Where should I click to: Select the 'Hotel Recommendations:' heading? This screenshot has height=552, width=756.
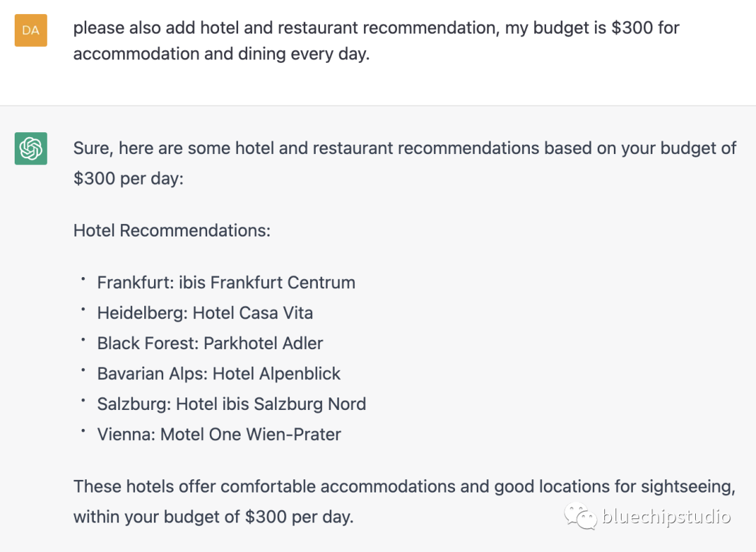pyautogui.click(x=171, y=230)
